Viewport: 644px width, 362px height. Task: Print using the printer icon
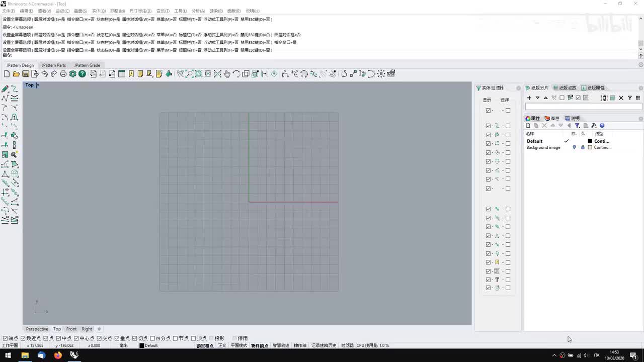tap(63, 74)
